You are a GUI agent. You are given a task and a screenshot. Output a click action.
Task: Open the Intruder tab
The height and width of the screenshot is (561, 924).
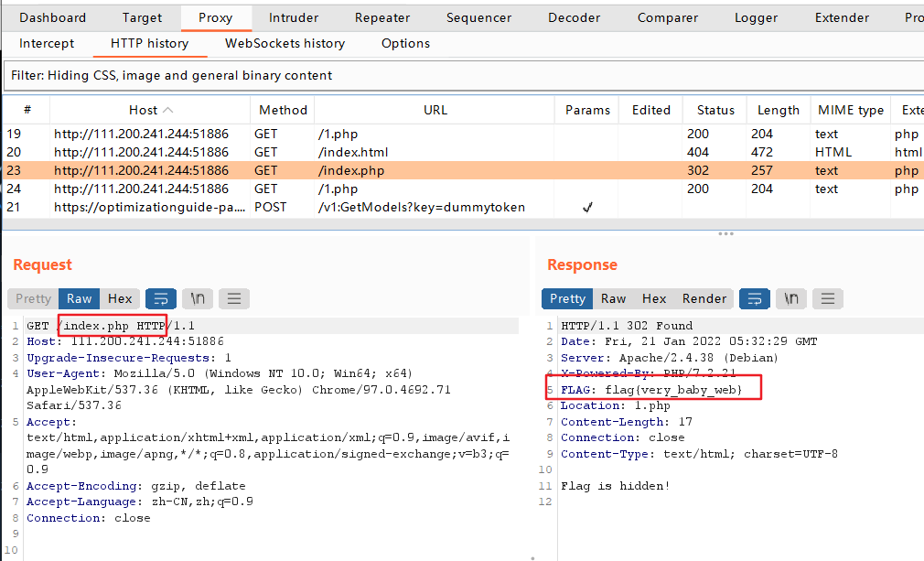(x=294, y=17)
